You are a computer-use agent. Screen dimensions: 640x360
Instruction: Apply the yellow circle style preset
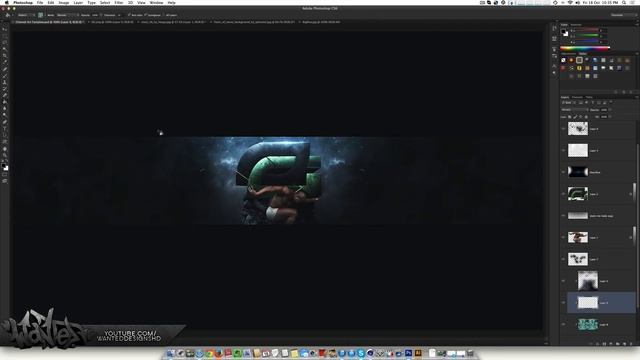579,68
